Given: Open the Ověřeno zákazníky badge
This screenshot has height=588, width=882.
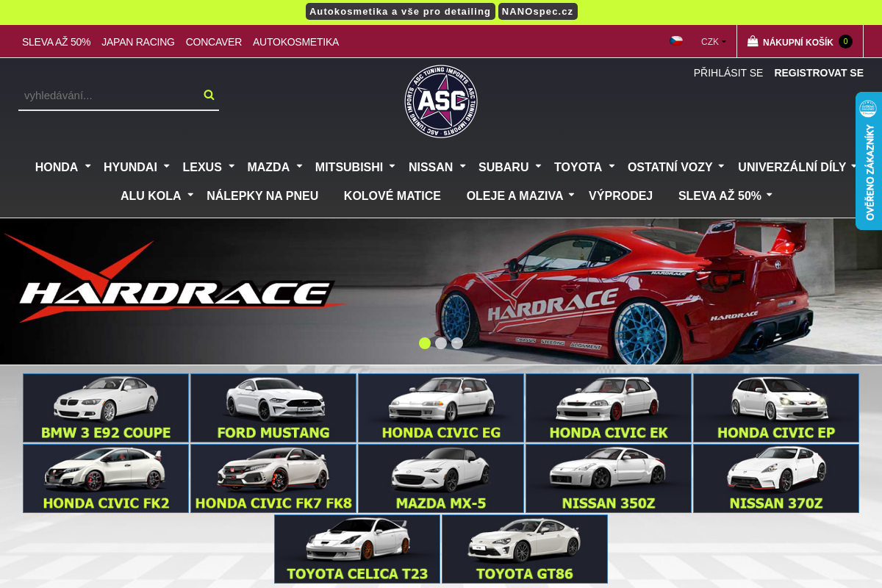Looking at the screenshot, I should 869,161.
